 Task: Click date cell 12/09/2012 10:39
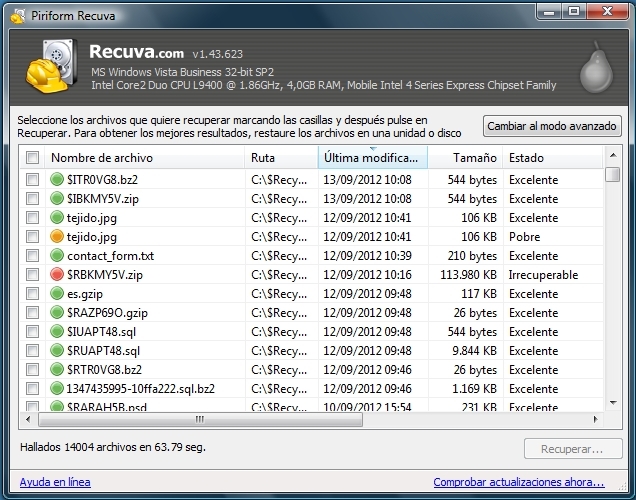(367, 255)
